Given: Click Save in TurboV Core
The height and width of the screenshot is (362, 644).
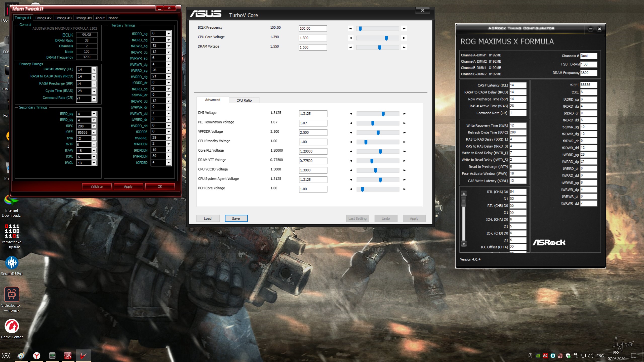Looking at the screenshot, I should (236, 218).
